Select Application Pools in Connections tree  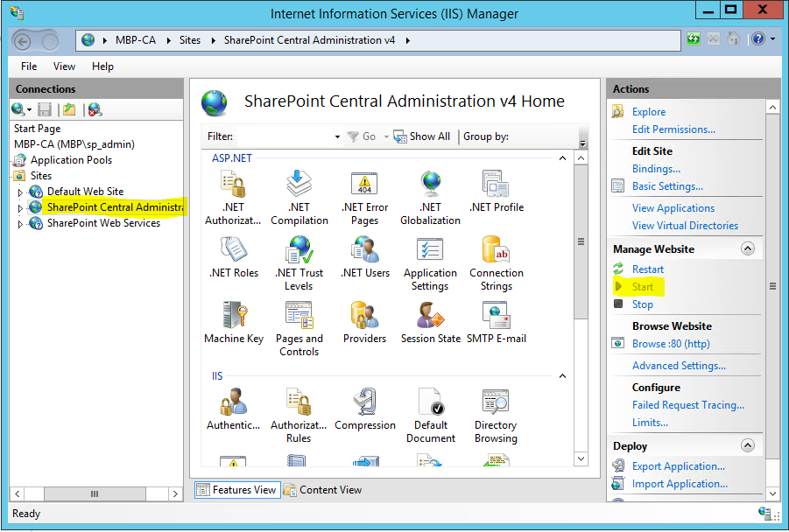click(x=71, y=160)
